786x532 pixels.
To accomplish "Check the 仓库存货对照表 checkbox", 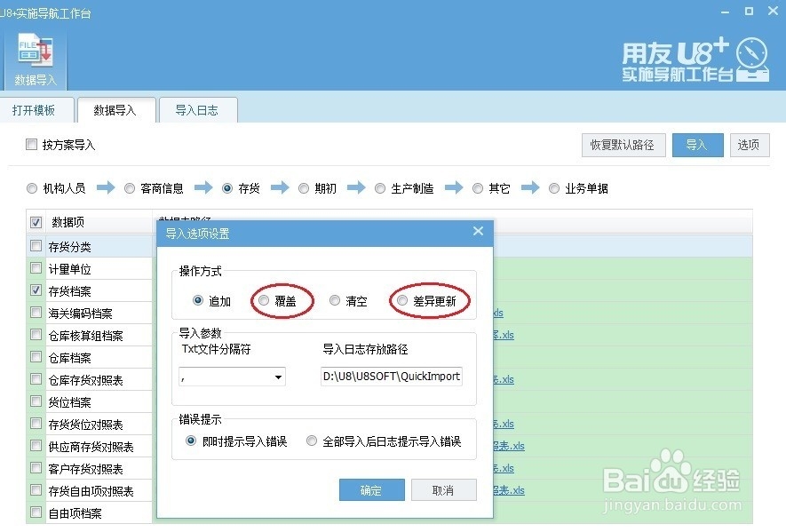I will click(x=36, y=378).
